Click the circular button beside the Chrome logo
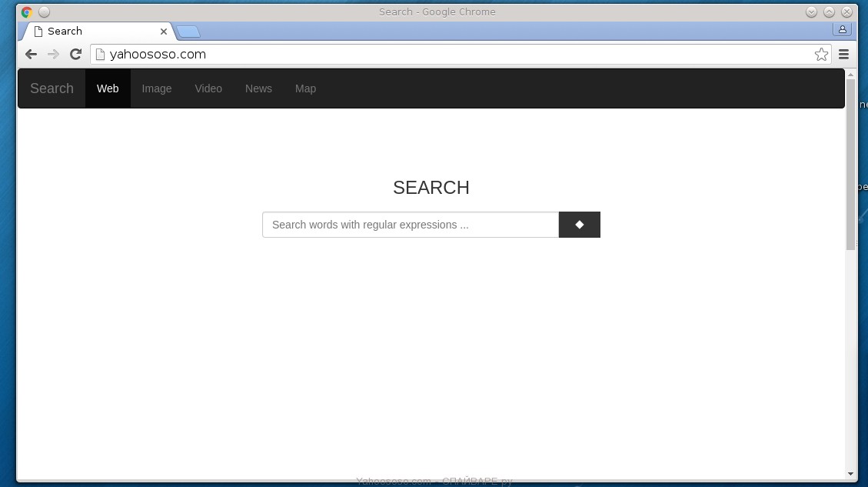Image resolution: width=868 pixels, height=487 pixels. point(45,12)
